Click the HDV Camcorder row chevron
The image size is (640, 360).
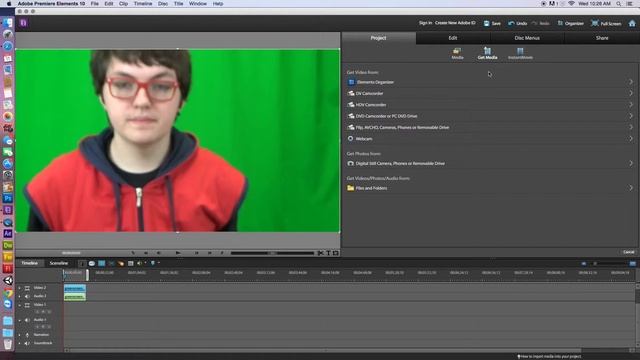(x=631, y=105)
